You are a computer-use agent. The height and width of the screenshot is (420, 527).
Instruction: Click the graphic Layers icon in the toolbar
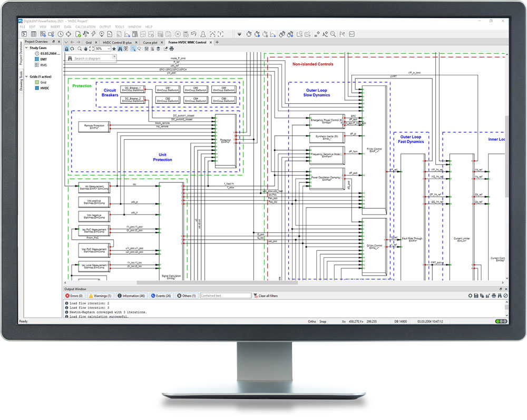click(158, 48)
